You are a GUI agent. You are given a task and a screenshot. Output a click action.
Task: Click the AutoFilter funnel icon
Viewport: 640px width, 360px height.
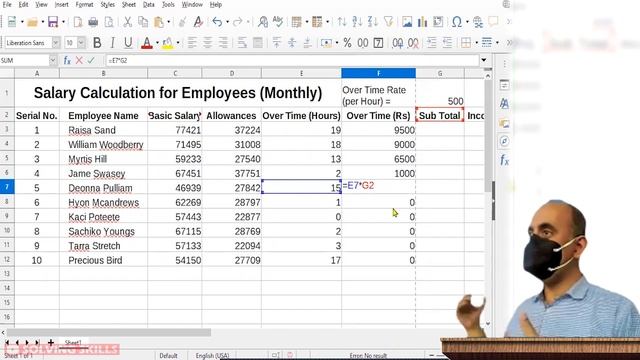pos(388,22)
